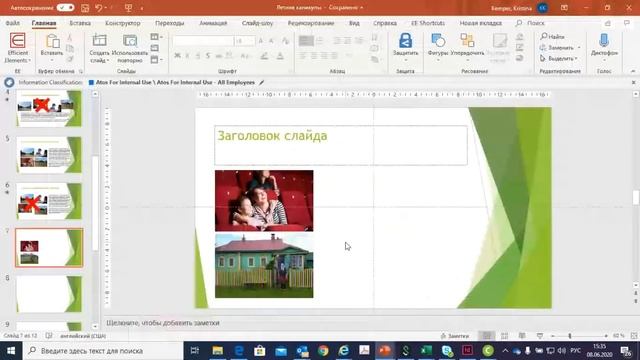
Task: Open the slide Layout dropdown
Action: [x=156, y=37]
